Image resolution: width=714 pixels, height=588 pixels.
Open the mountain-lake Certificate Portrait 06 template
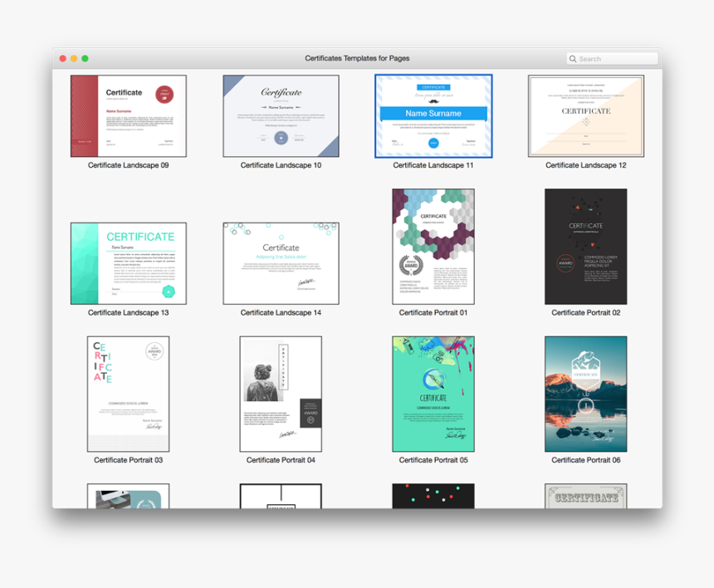pyautogui.click(x=585, y=392)
